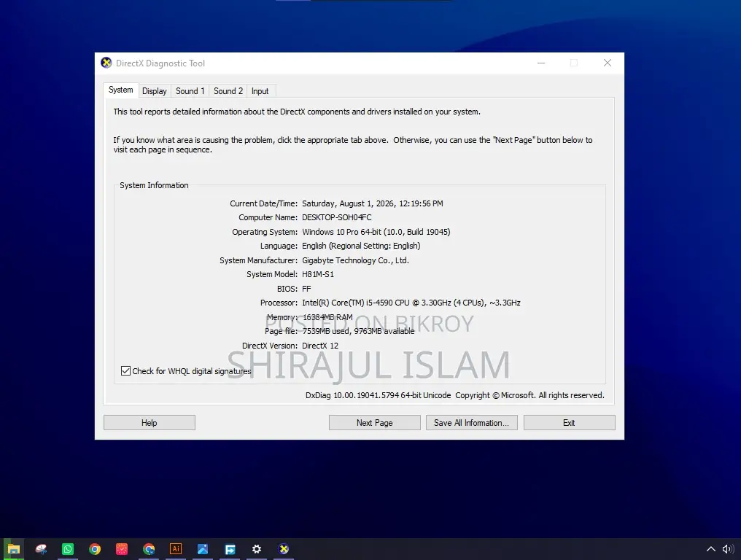Viewport: 741px width, 560px height.
Task: Toggle Check for WHQL digital signatures
Action: (x=125, y=371)
